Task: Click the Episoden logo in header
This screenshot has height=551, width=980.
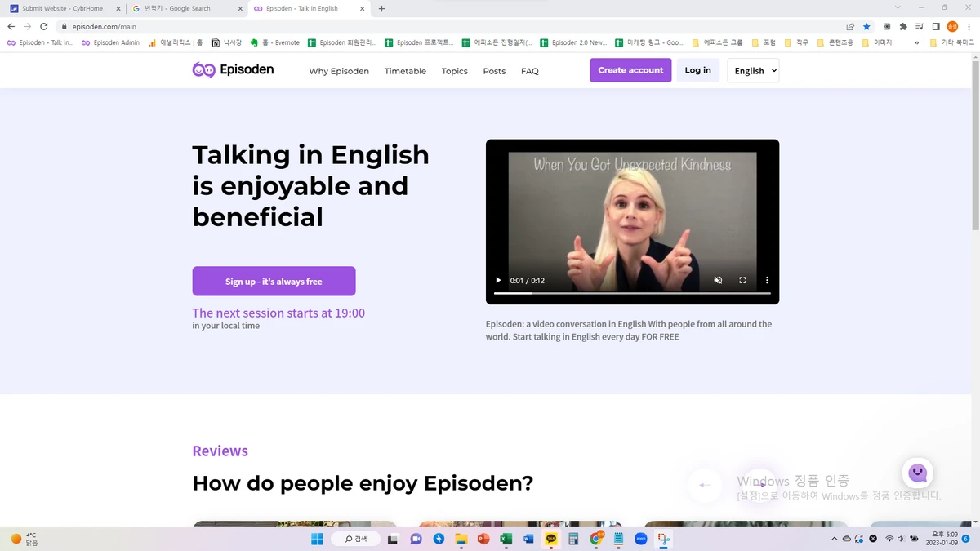Action: click(233, 70)
